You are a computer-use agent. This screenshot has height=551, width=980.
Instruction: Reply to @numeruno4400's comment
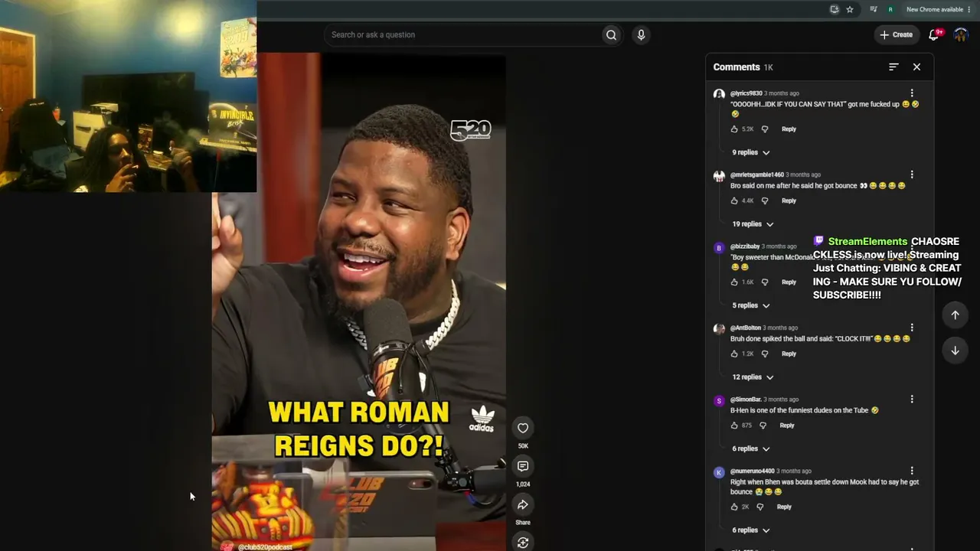pos(784,507)
